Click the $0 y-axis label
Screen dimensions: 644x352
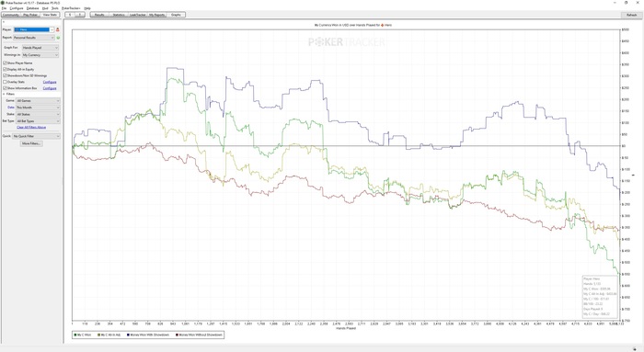[624, 145]
